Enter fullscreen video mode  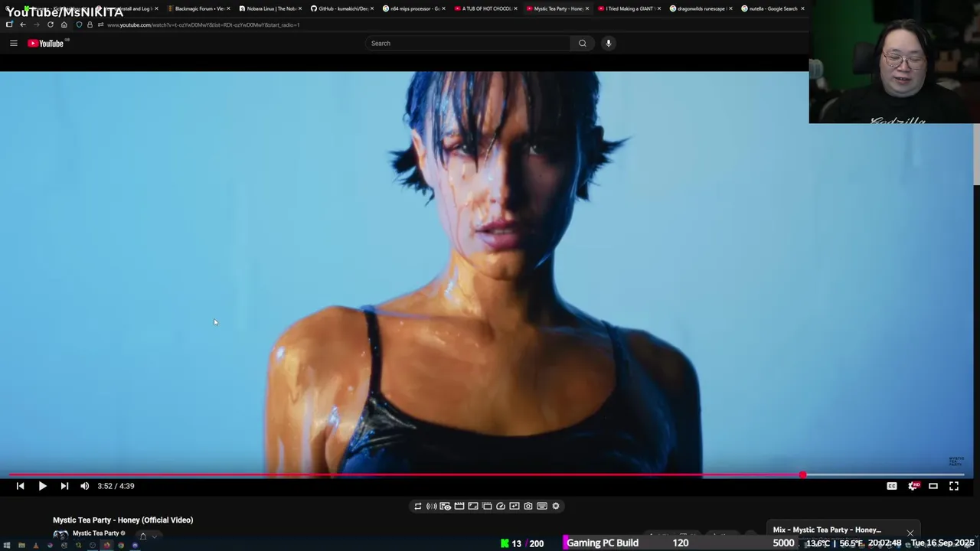954,486
